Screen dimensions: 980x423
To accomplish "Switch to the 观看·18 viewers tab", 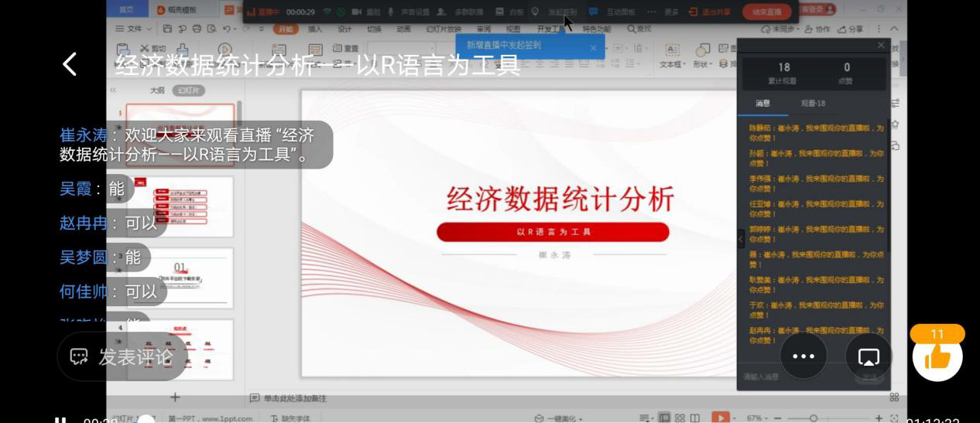I will point(813,104).
